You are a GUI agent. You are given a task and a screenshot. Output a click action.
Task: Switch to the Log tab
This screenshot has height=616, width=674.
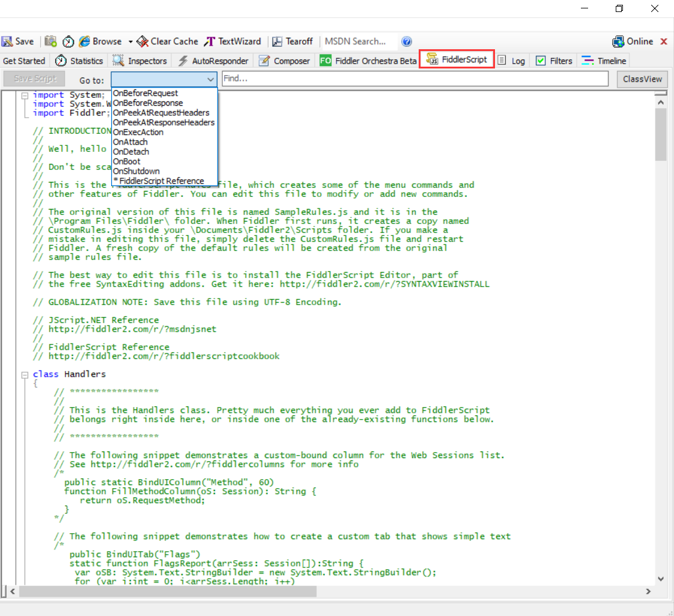click(512, 61)
